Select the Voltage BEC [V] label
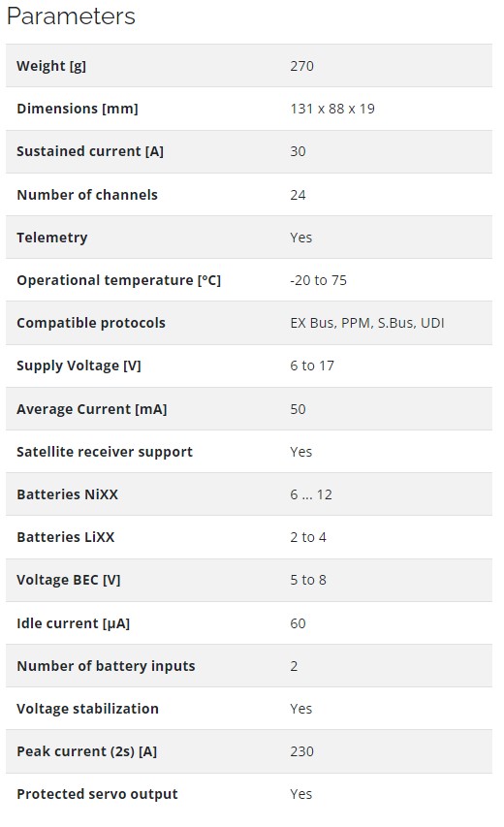Screen dimensions: 504x827 click(69, 580)
